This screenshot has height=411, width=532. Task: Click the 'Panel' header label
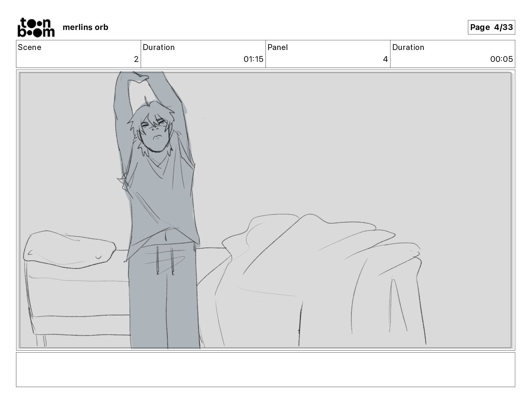click(x=278, y=47)
